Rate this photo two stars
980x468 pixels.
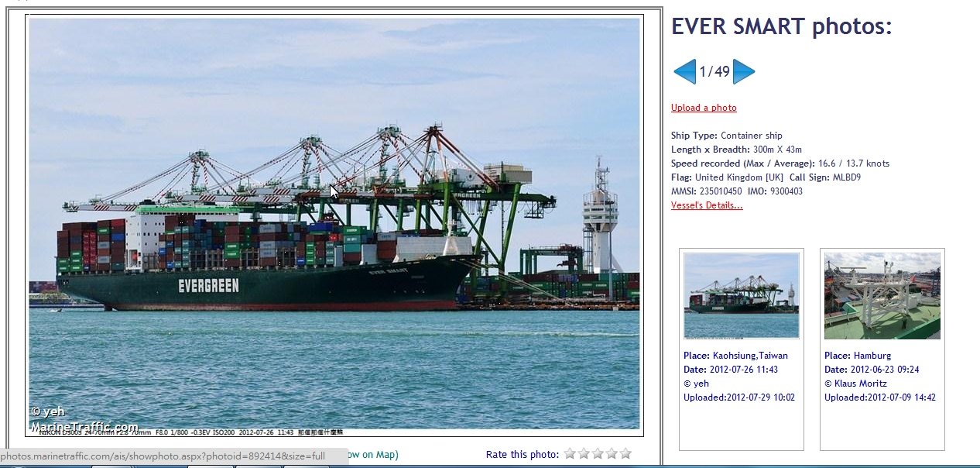(584, 453)
